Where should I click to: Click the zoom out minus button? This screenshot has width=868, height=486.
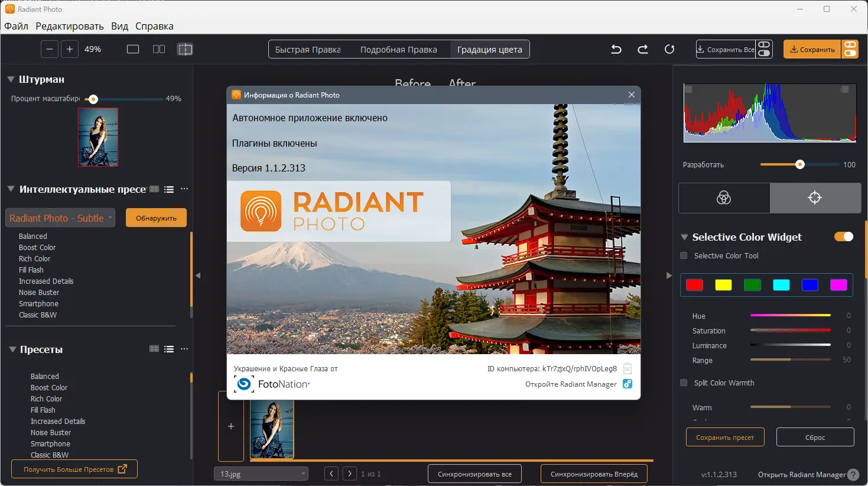[x=50, y=50]
